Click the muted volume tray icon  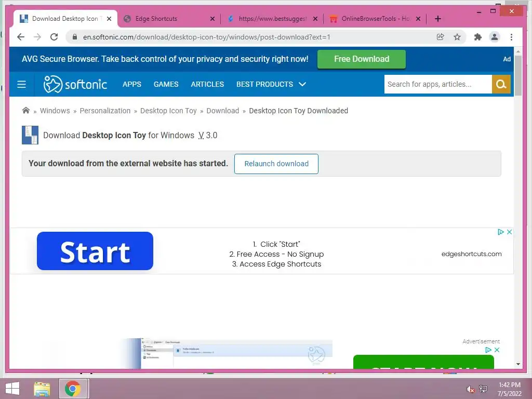point(470,389)
